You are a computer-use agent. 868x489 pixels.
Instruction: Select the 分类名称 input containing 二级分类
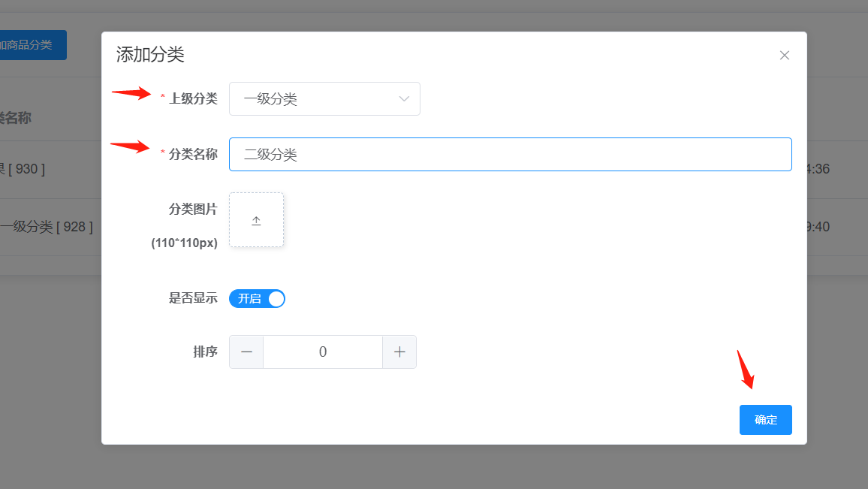(511, 154)
